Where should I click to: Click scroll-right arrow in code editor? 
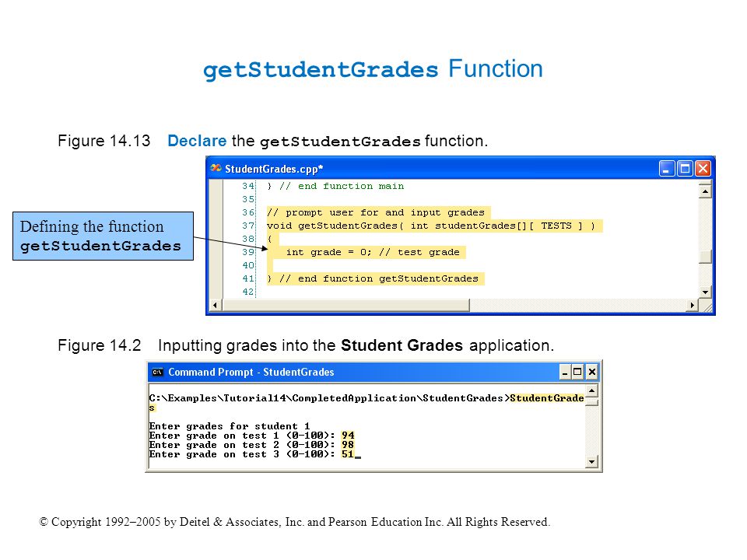(693, 305)
